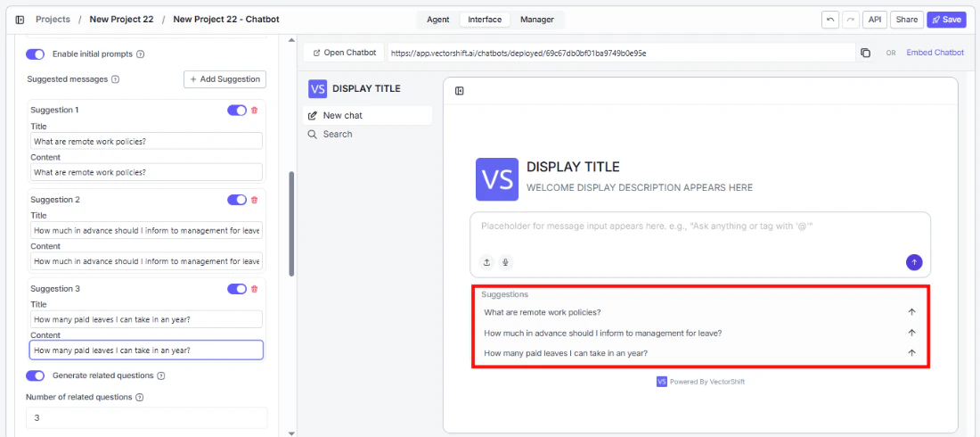Disable the Enable initial prompts toggle
The image size is (980, 437).
(35, 54)
